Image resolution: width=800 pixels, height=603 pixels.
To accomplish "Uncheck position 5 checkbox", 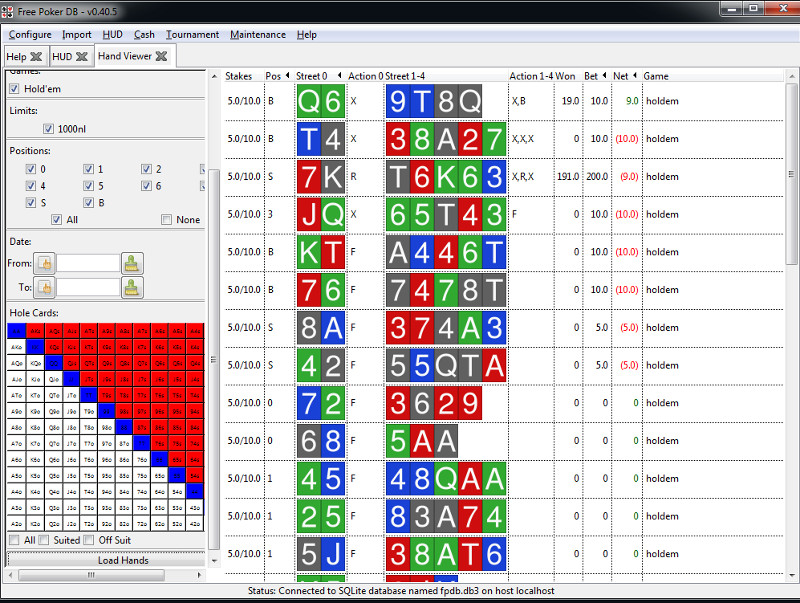I will (88, 186).
